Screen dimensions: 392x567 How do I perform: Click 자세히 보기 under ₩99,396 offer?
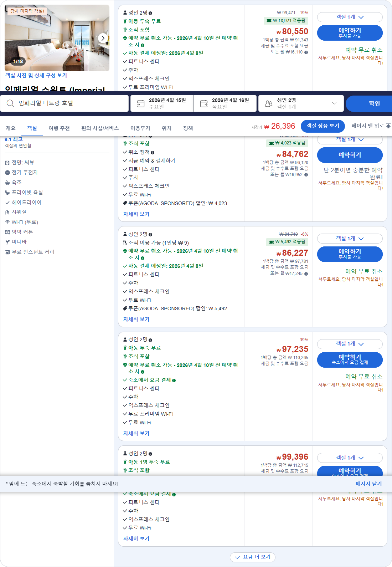coord(136,539)
